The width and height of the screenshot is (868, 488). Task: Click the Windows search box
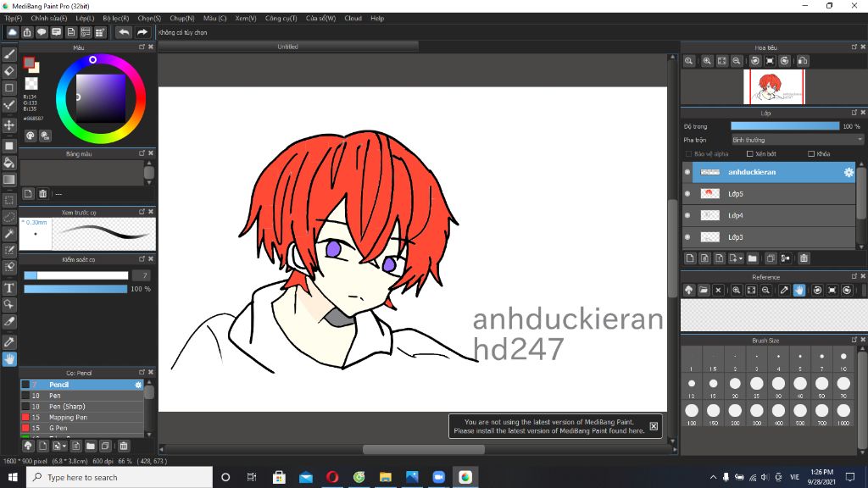119,477
